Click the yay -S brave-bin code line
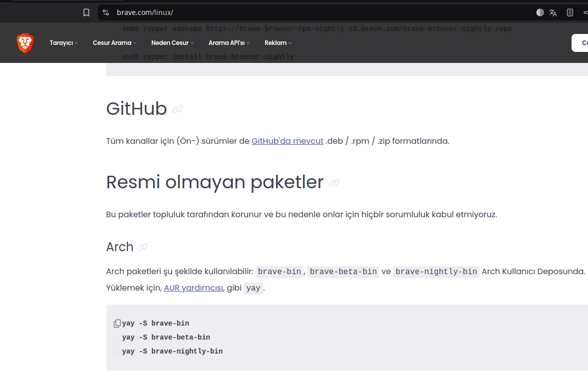The image size is (588, 377). [x=156, y=324]
